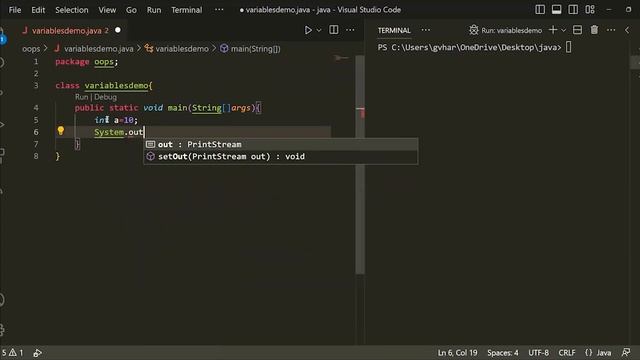Kill terminal with trash icon
This screenshot has height=360, width=640.
pyautogui.click(x=594, y=30)
